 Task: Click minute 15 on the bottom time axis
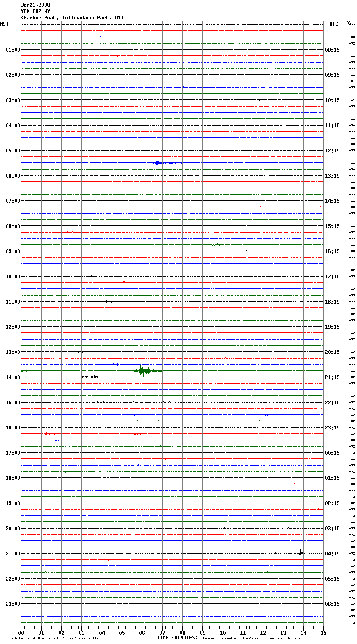tap(323, 633)
